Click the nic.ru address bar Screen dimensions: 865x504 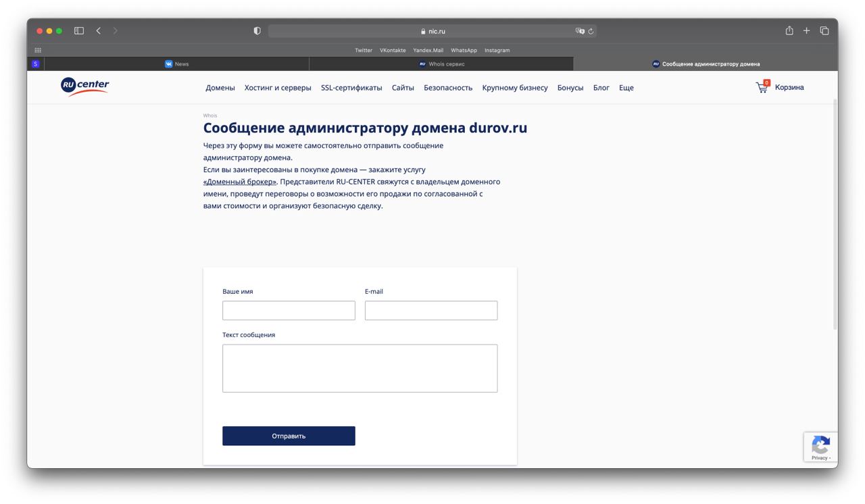coord(432,31)
